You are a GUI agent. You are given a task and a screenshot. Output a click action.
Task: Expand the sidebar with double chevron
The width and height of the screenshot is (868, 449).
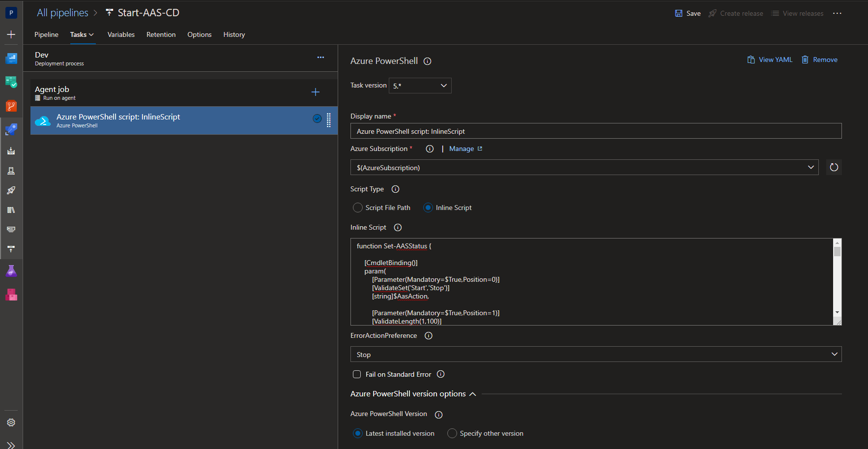click(11, 445)
